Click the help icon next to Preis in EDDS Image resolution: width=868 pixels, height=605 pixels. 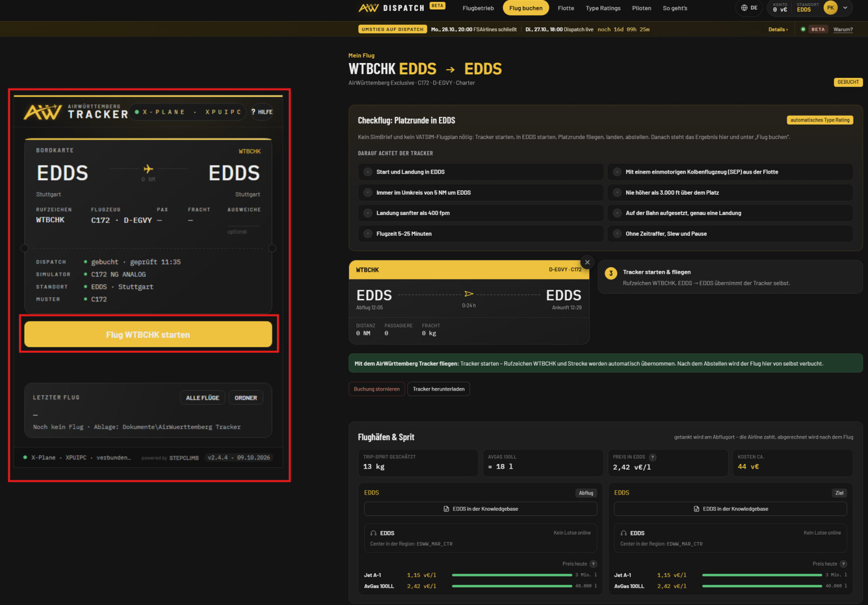(x=653, y=457)
